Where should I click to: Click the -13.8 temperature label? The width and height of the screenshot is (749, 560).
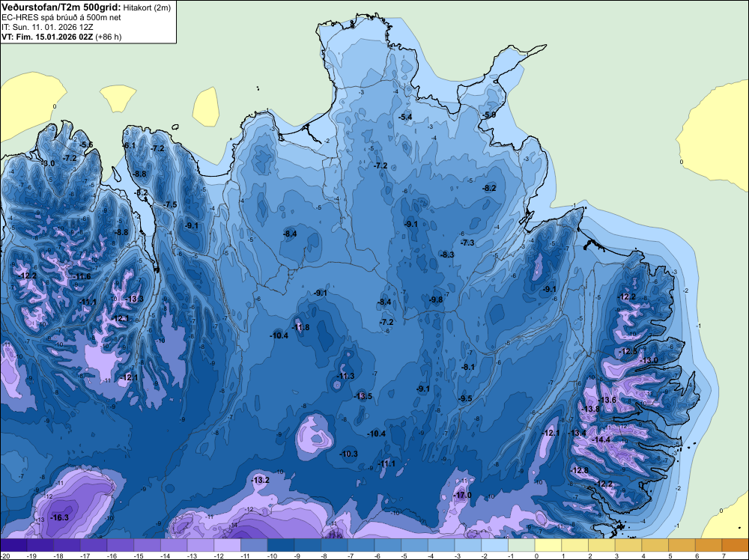point(590,409)
